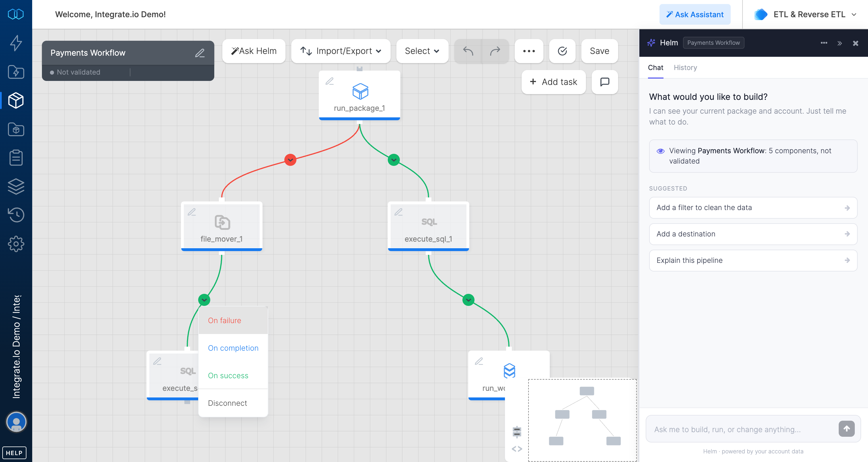The image size is (868, 462).
Task: Open the clipboard jobs sidebar icon
Action: click(16, 158)
